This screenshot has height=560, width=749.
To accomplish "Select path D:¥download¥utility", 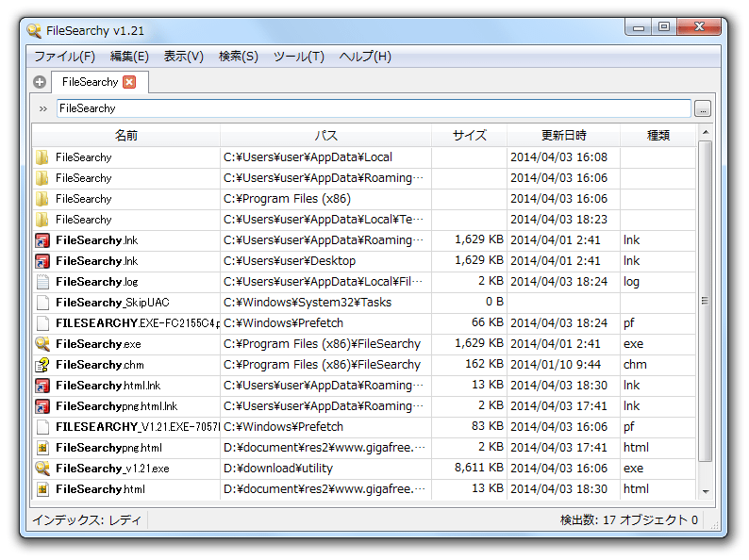I will (278, 469).
